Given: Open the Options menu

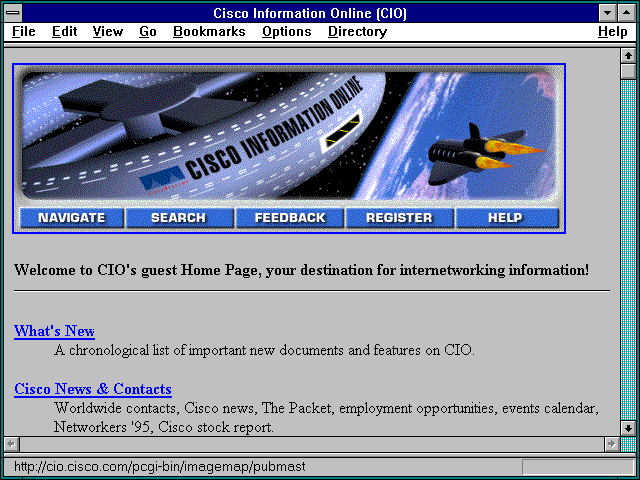Looking at the screenshot, I should point(287,32).
